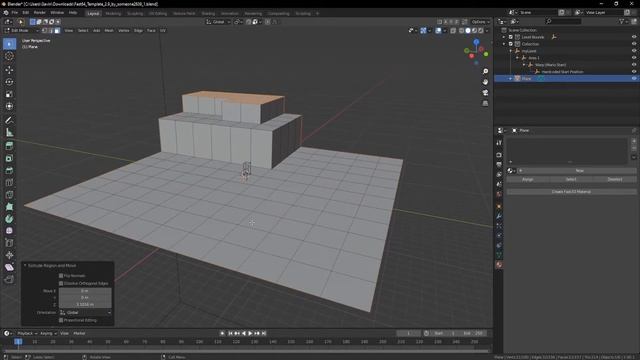Open Modifier properties wrench icon

pyautogui.click(x=499, y=216)
